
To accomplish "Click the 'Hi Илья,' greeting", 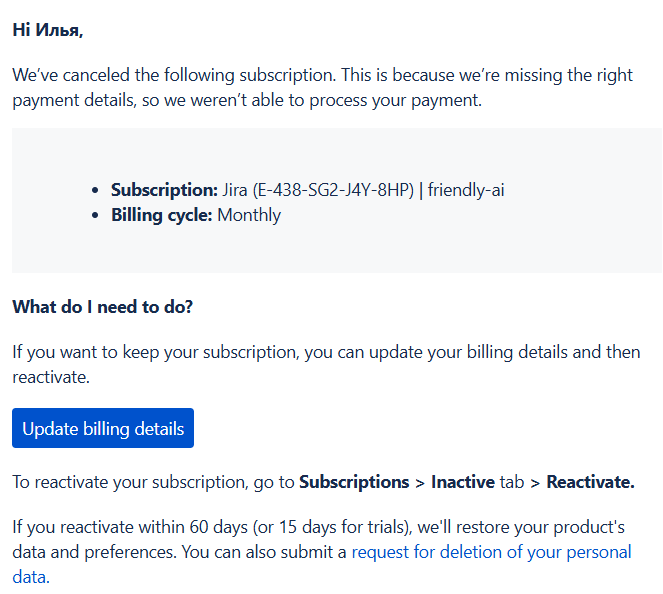I will pyautogui.click(x=48, y=30).
